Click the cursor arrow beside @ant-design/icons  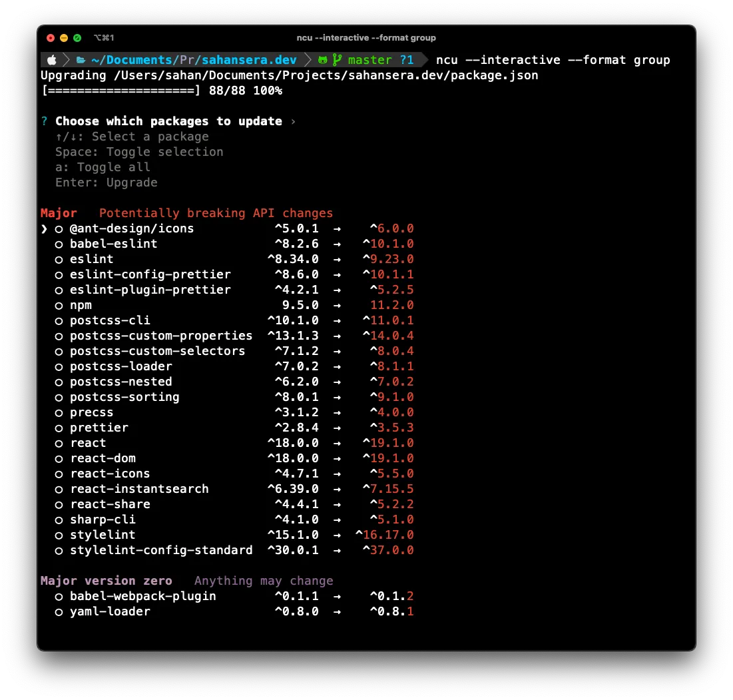point(44,228)
